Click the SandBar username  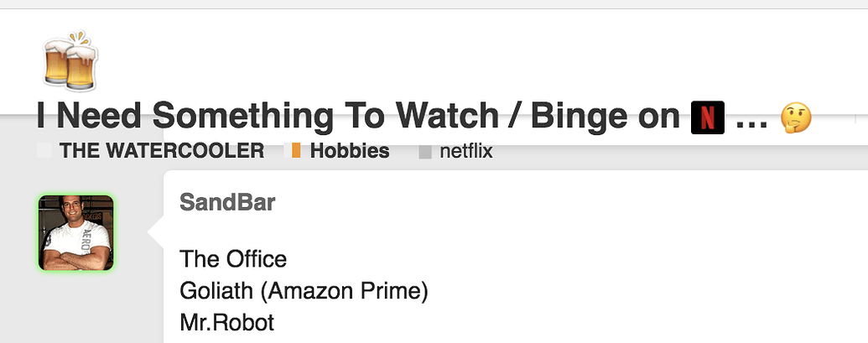tap(226, 202)
